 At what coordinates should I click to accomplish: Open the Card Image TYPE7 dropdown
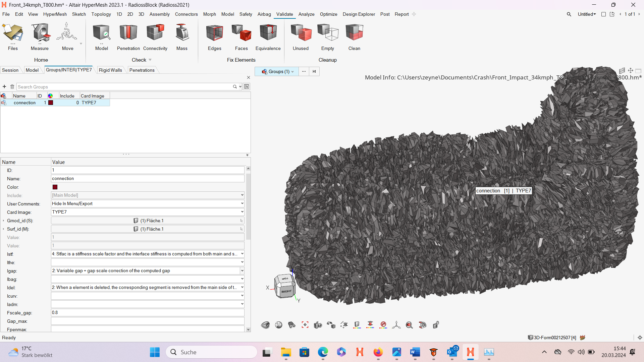[242, 212]
